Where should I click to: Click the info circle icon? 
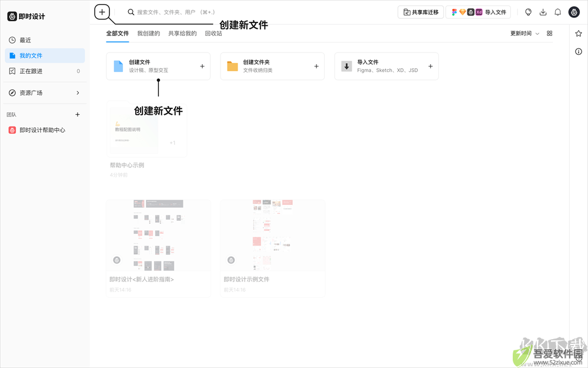(578, 51)
